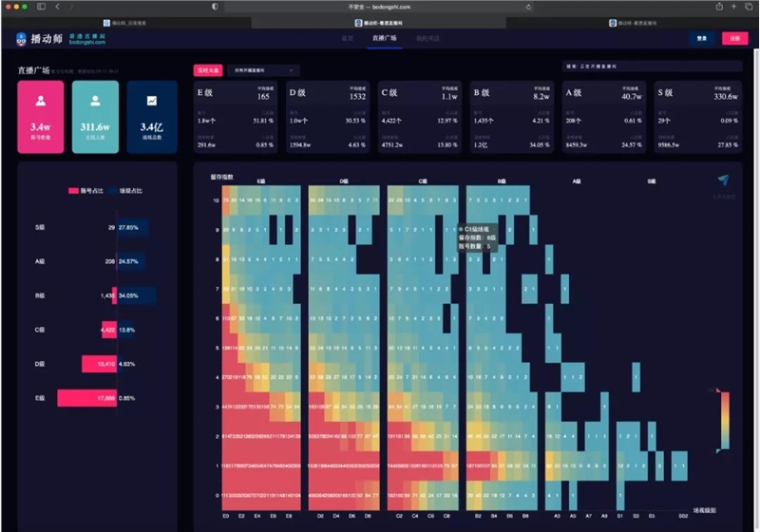Click the teal online viewers user icon
Viewport: 760px width, 532px height.
click(95, 100)
